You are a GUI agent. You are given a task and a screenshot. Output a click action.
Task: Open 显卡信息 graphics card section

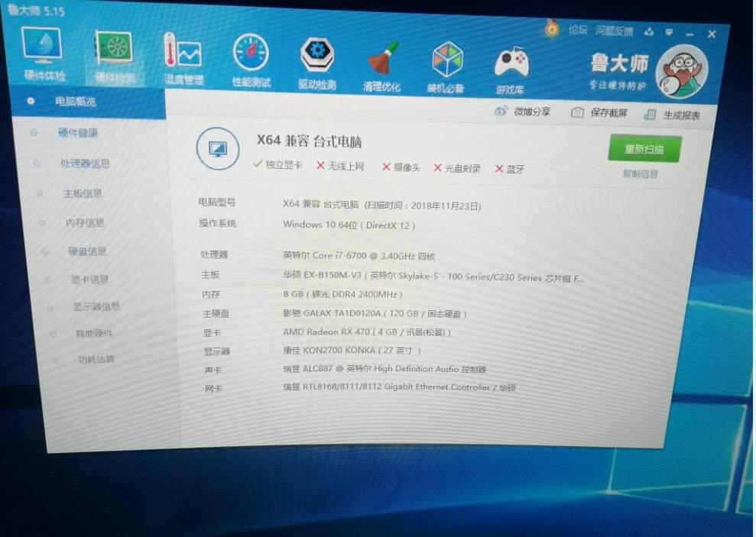coord(89,280)
